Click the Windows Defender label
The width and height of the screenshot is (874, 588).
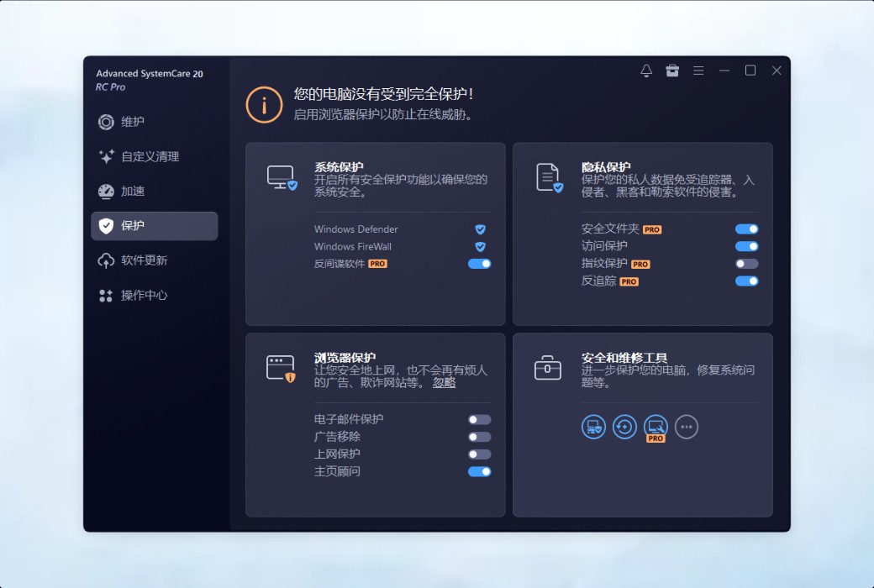tap(355, 229)
